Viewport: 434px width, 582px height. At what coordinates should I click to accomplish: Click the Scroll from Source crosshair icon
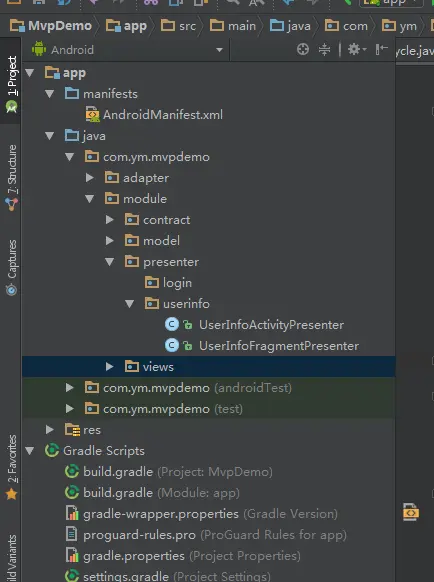point(303,49)
